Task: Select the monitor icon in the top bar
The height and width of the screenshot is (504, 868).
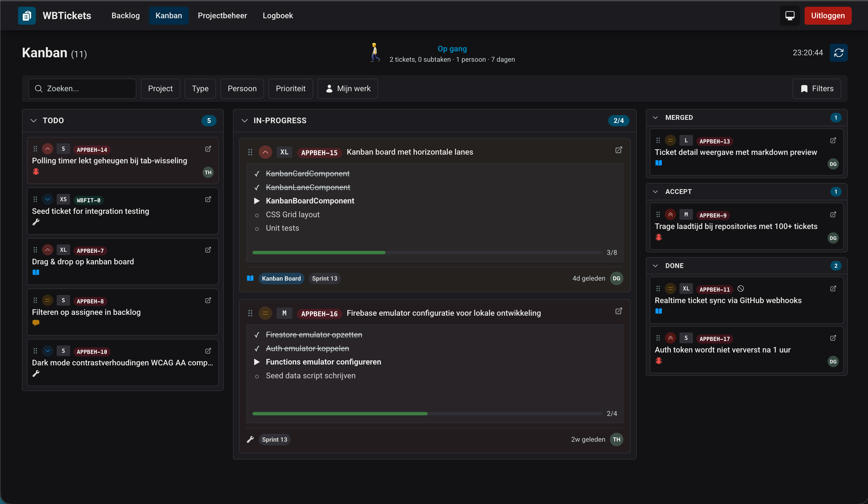Action: (x=789, y=15)
